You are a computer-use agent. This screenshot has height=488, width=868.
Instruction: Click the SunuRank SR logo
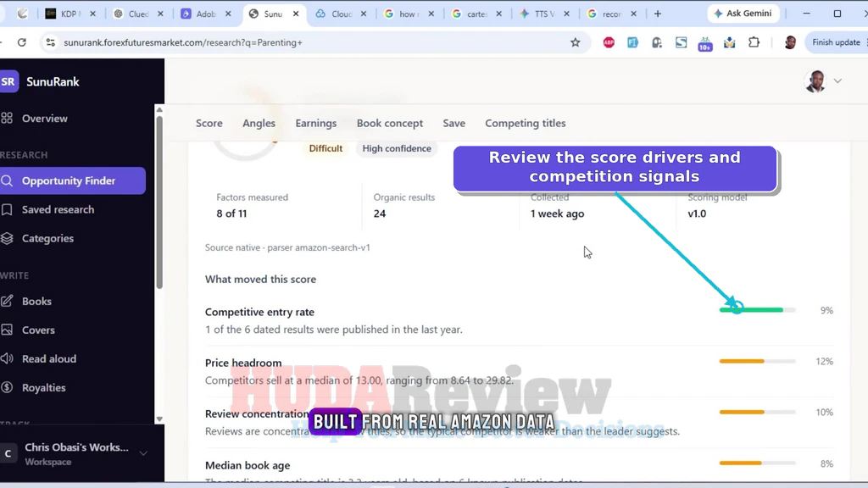tap(8, 82)
